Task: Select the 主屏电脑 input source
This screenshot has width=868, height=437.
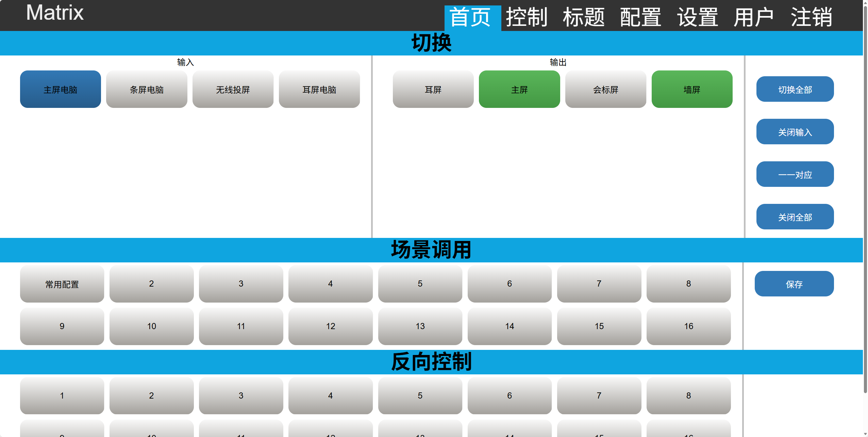Action: 61,90
